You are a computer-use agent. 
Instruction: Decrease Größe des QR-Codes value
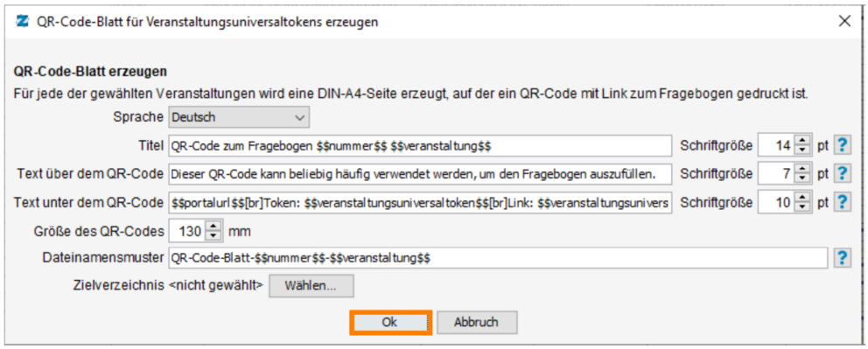pos(213,235)
